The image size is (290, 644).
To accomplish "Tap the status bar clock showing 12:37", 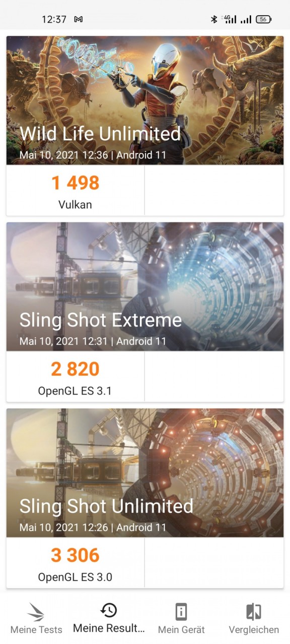I will pyautogui.click(x=54, y=19).
